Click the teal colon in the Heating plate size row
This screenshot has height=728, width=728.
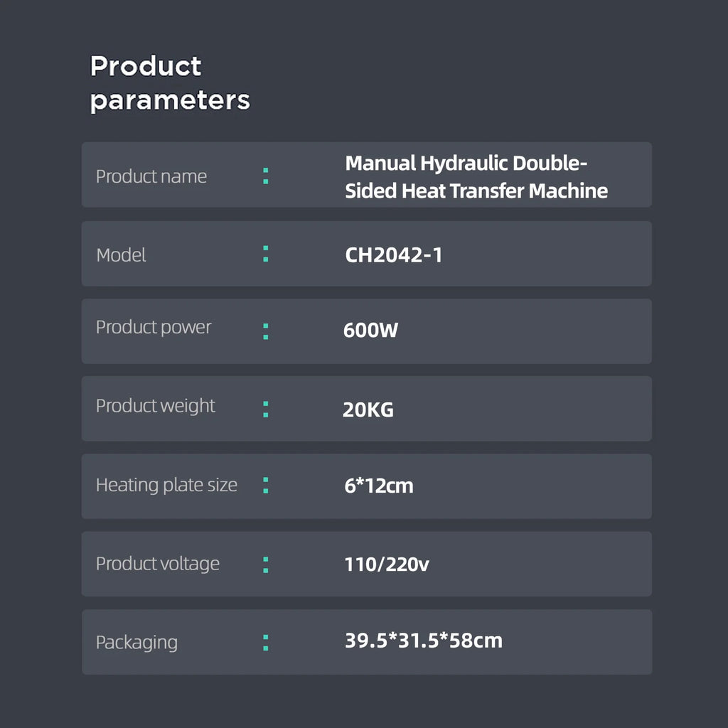click(266, 486)
